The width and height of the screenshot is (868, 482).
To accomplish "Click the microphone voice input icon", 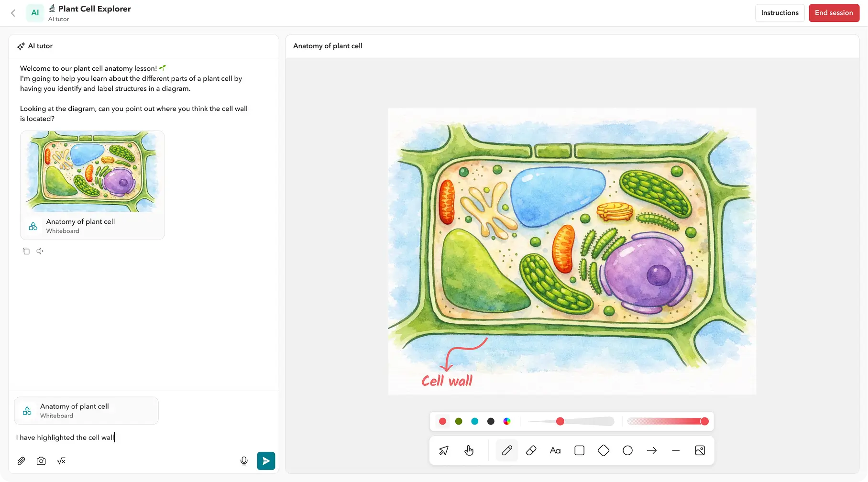I will click(244, 461).
